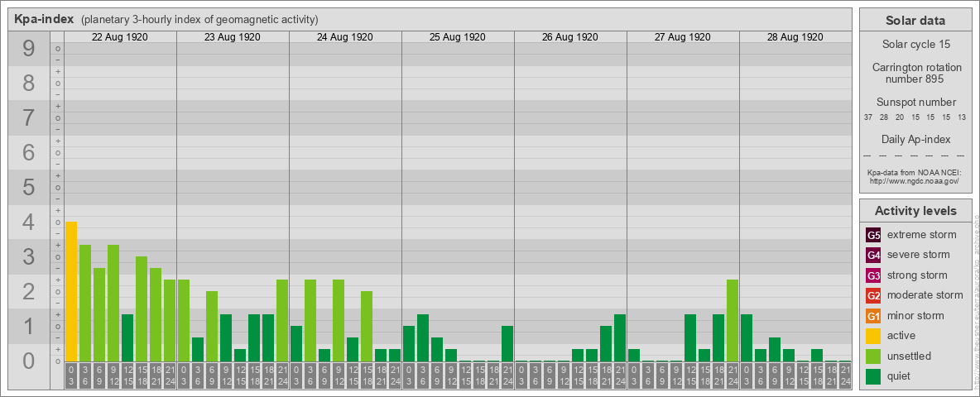Viewport: 980px width, 397px height.
Task: Click the sunspot value 13
Action: (962, 117)
